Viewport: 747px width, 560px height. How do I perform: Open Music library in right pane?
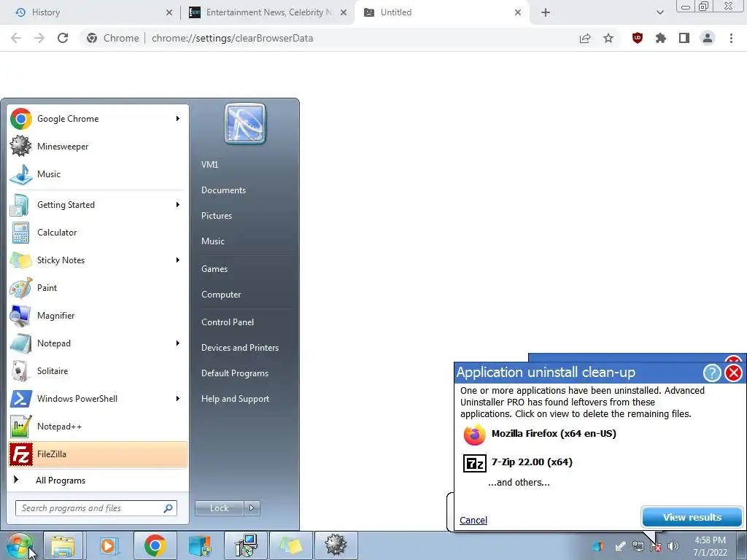click(x=212, y=241)
